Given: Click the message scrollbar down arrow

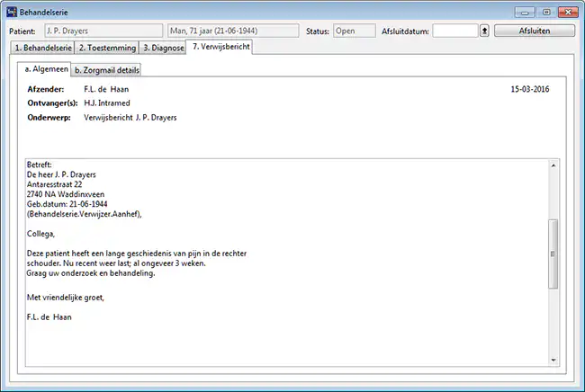Looking at the screenshot, I should click(553, 360).
